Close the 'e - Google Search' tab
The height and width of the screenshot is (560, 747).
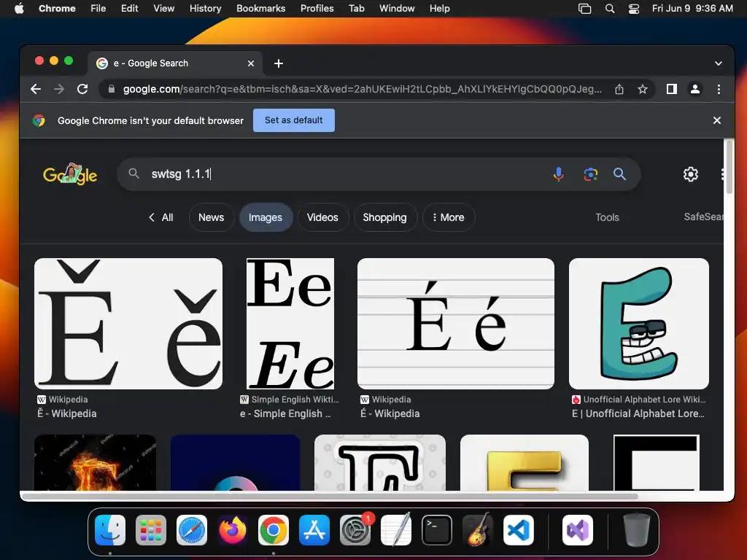[x=251, y=63]
